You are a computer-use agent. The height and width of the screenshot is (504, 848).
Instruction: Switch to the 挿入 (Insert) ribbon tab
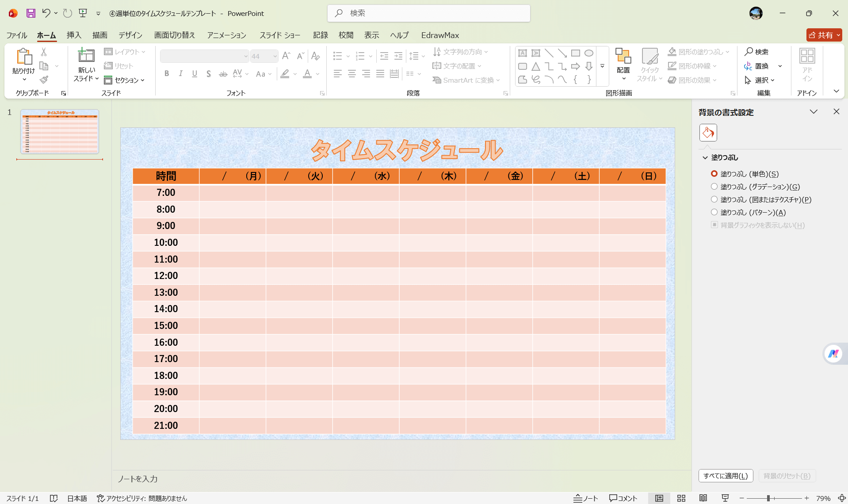73,35
